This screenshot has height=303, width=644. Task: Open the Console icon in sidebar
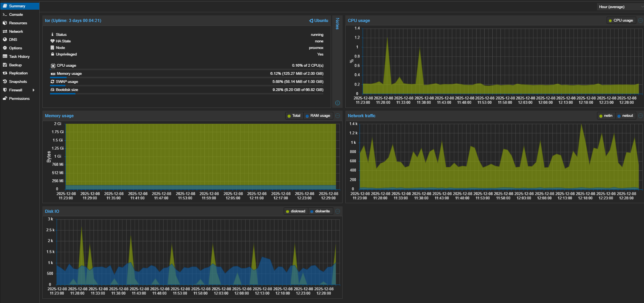[5, 15]
